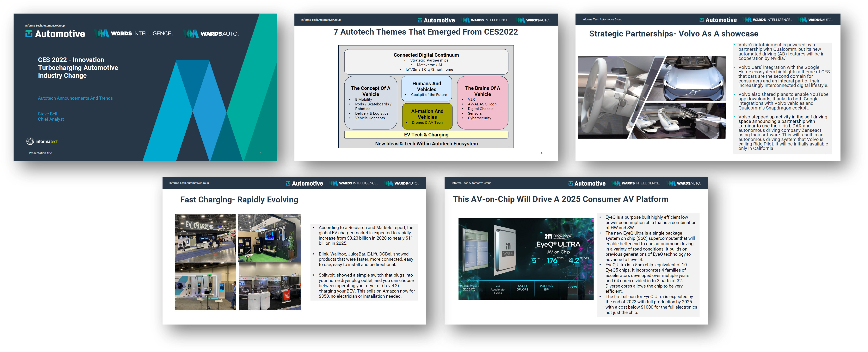Viewport: 868px width, 352px height.
Task: Select the CES 2022 Innovation Turbocharging title text
Action: click(78, 68)
